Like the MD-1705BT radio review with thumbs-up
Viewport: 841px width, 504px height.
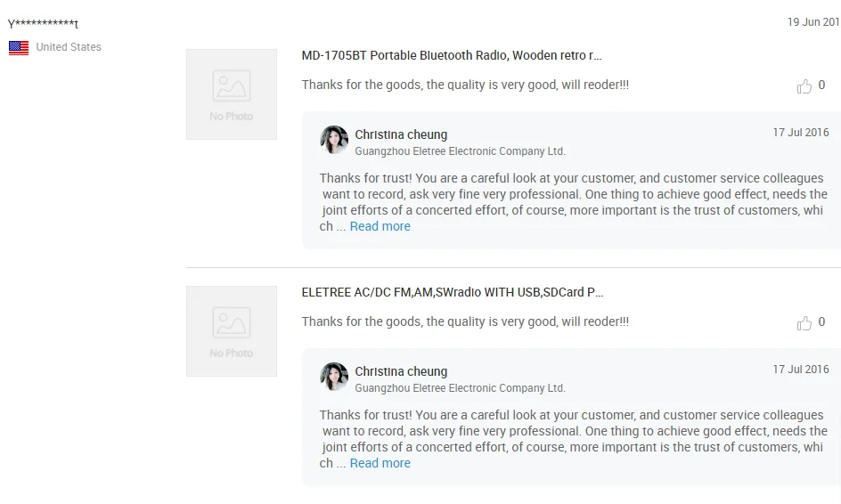[x=804, y=85]
